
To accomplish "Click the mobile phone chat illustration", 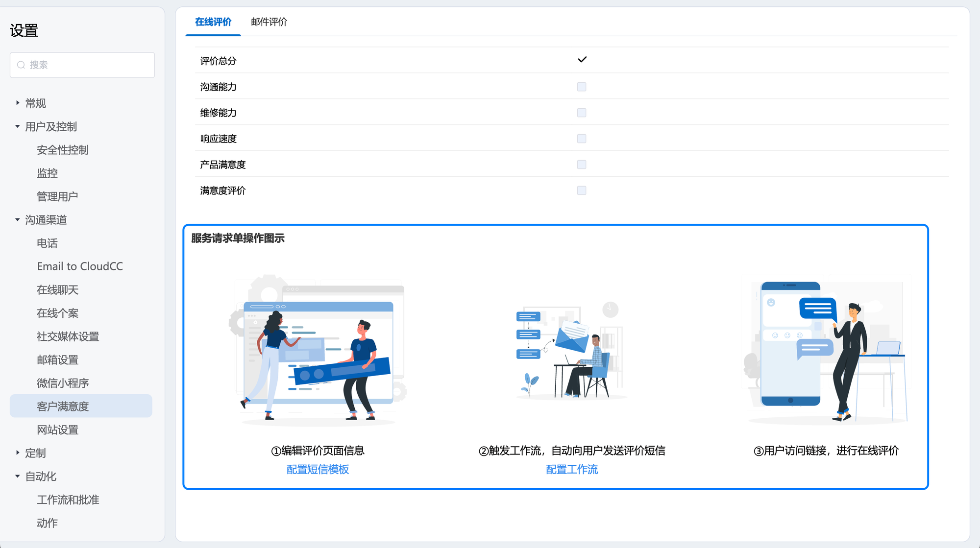I will [826, 350].
